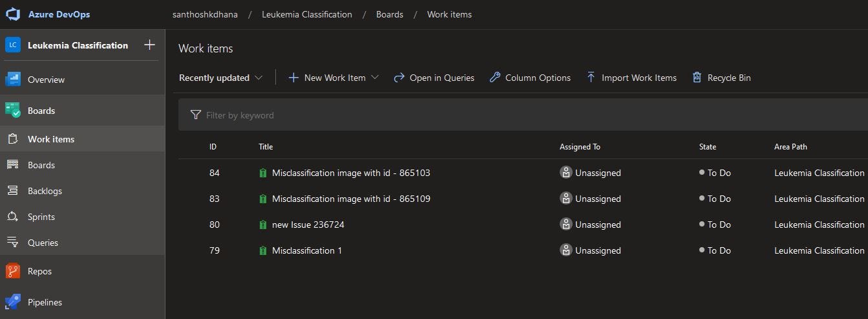Select ID cell 84
The height and width of the screenshot is (319, 868).
(x=215, y=173)
